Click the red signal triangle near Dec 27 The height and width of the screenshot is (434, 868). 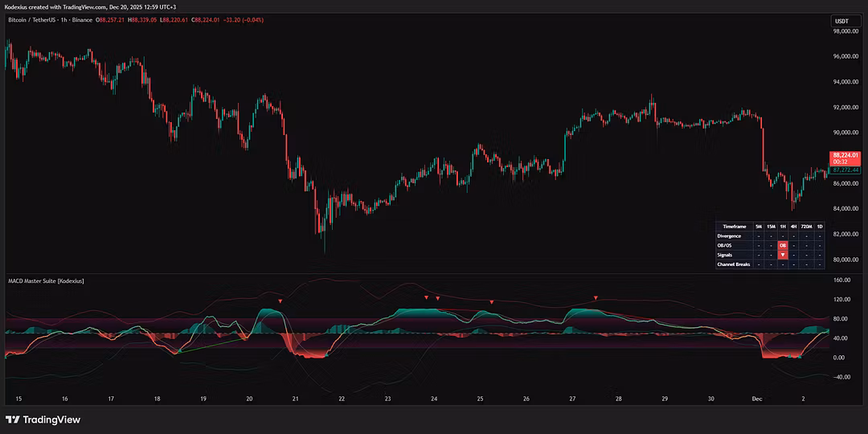point(596,298)
